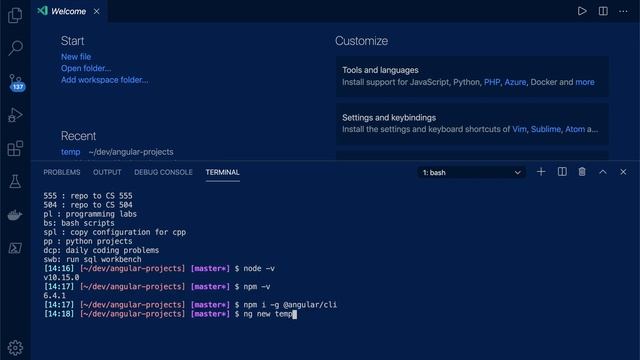Click terminal line 'bs: bash scripts'
Image resolution: width=640 pixels, height=360 pixels.
click(79, 223)
